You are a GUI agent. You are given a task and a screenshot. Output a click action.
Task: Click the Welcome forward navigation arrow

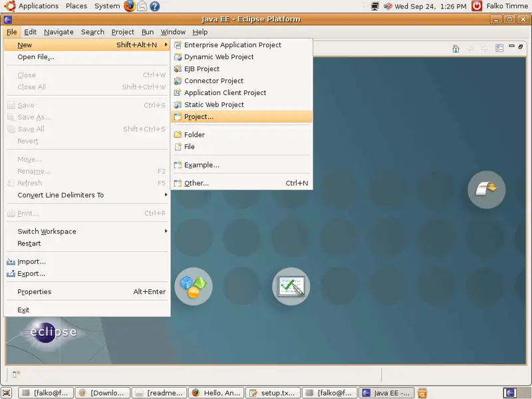tap(485, 48)
